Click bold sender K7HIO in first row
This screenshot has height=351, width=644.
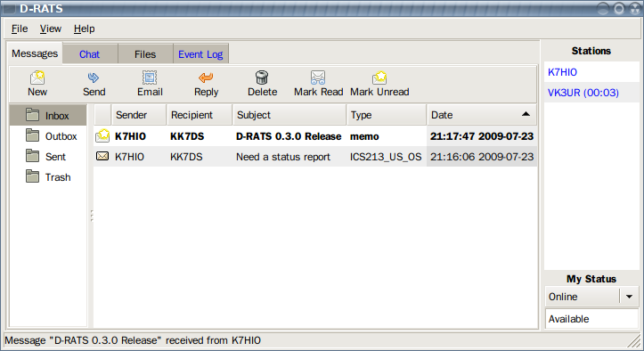click(x=130, y=136)
